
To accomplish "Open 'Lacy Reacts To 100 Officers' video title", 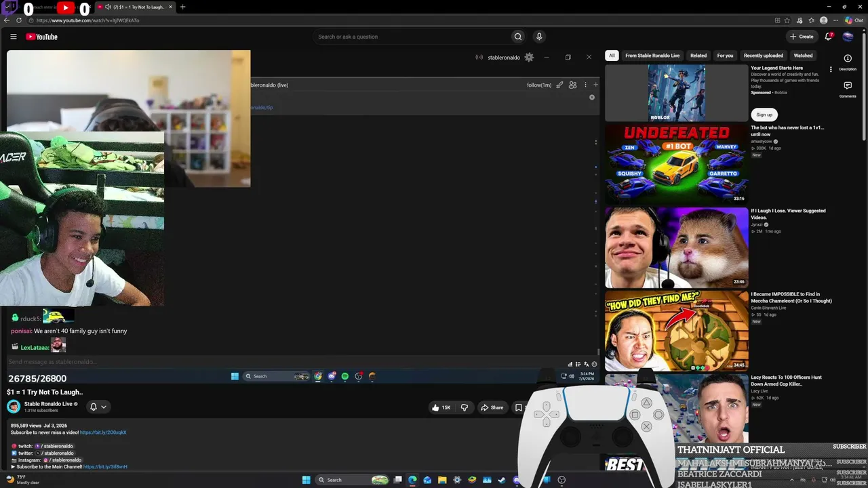I will [786, 380].
